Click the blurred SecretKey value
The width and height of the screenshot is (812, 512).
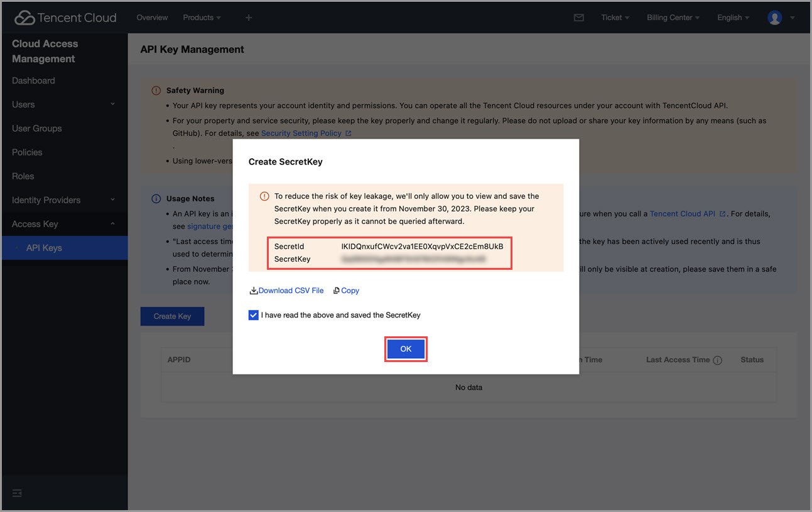[414, 259]
